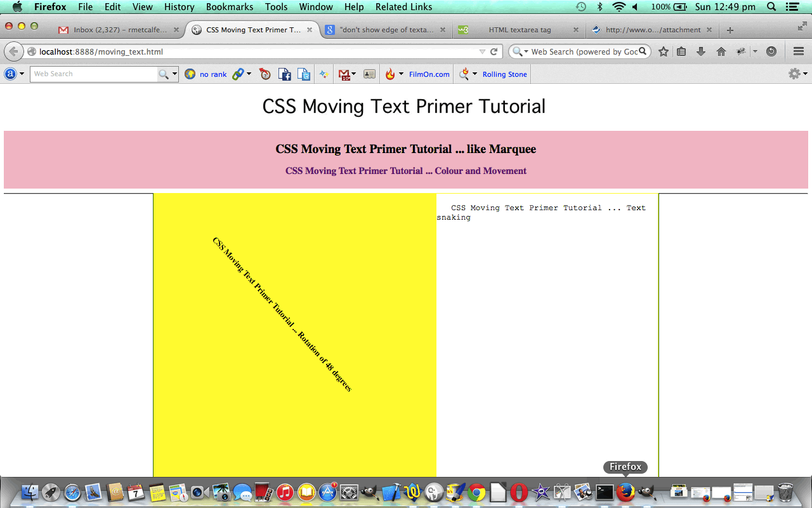
Task: Click Firefox icon in the Dock
Action: click(625, 491)
